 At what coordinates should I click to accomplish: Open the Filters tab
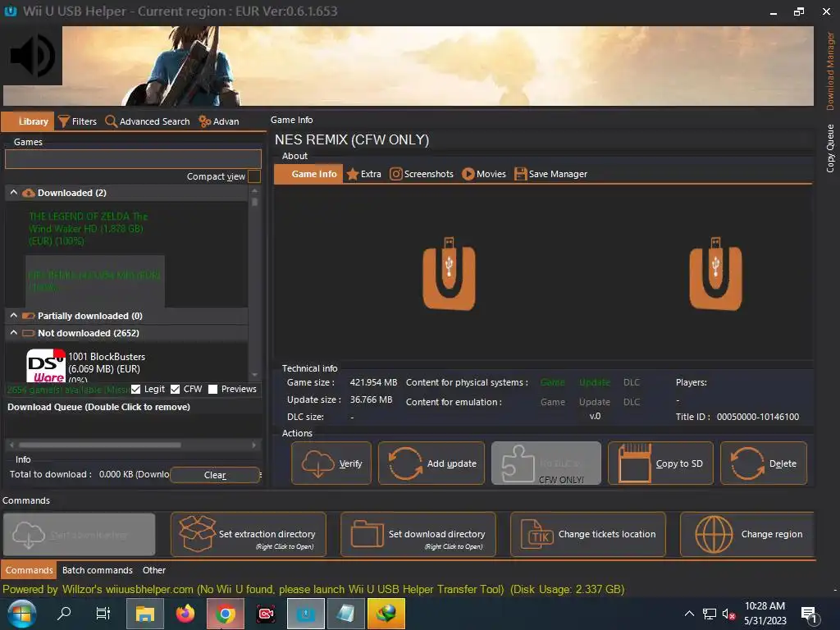(77, 121)
